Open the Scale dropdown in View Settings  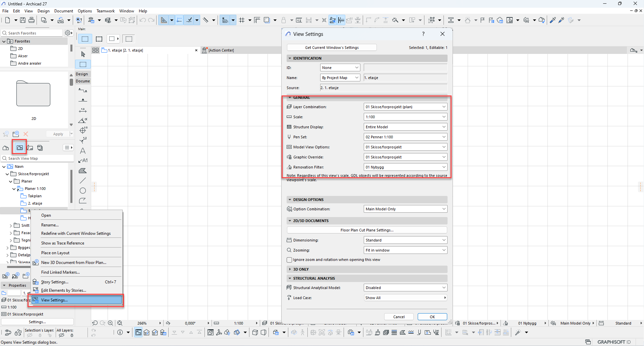click(405, 117)
